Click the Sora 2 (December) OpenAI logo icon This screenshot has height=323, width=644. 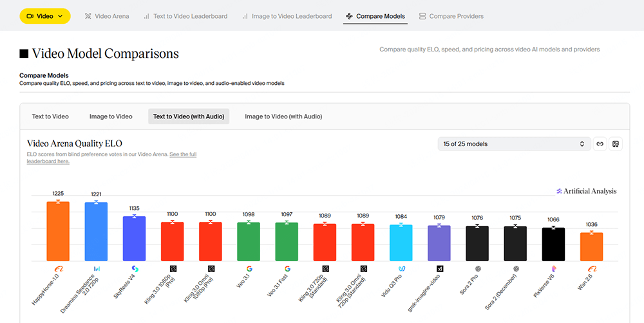[516, 269]
